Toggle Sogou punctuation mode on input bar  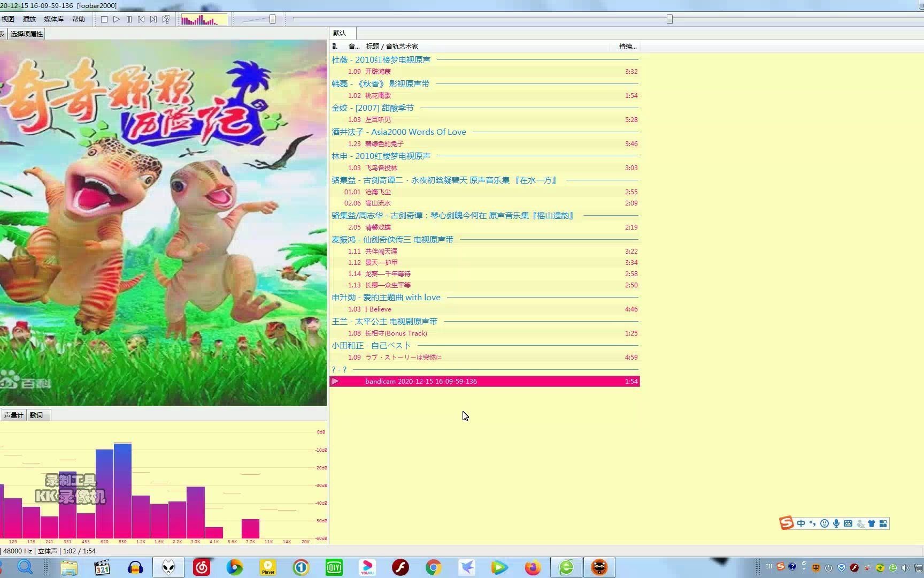(812, 523)
